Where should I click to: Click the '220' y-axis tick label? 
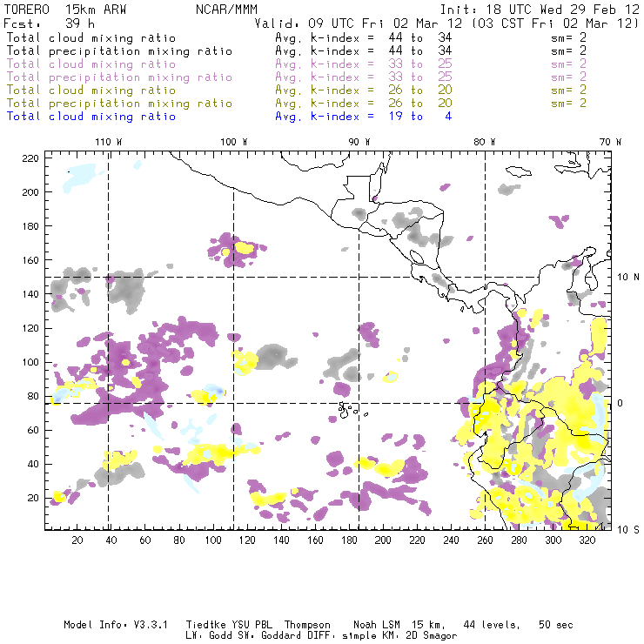30,158
